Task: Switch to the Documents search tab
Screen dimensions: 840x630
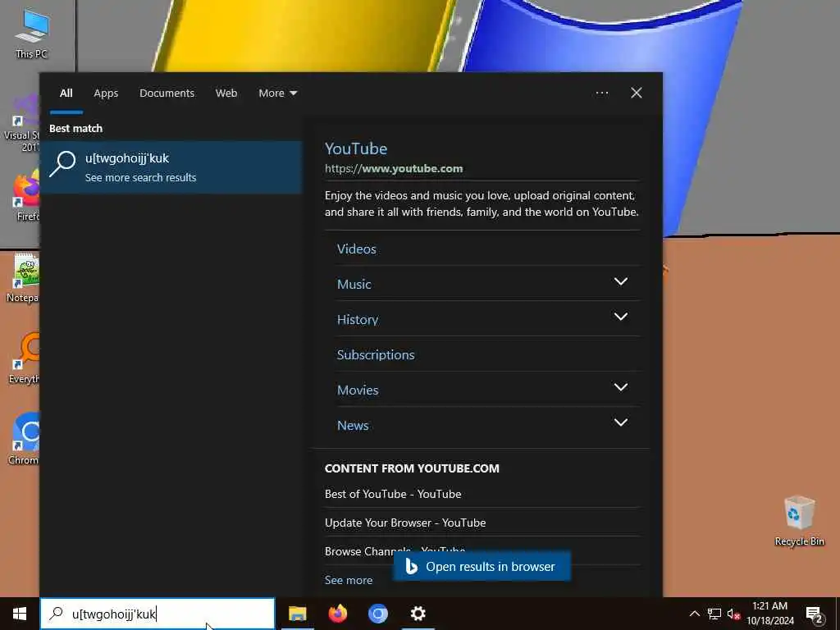Action: point(167,94)
